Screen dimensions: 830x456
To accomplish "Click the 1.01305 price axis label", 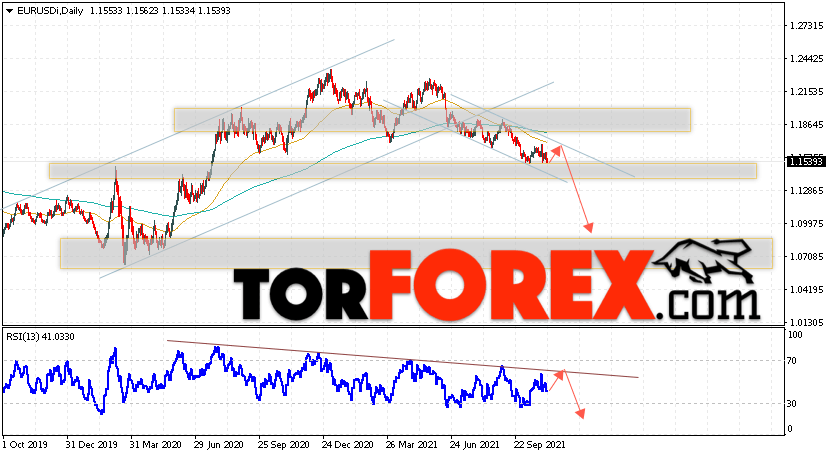I will tap(806, 323).
